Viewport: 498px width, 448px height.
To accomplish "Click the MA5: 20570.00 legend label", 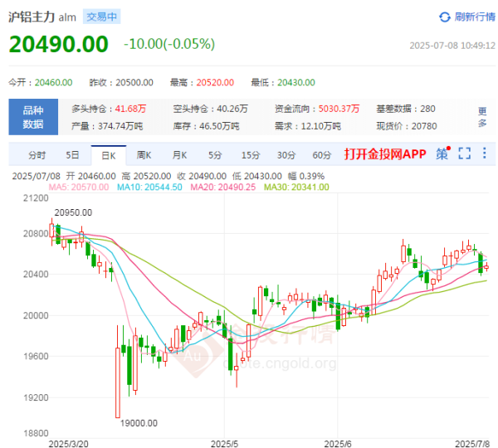I will (79, 187).
